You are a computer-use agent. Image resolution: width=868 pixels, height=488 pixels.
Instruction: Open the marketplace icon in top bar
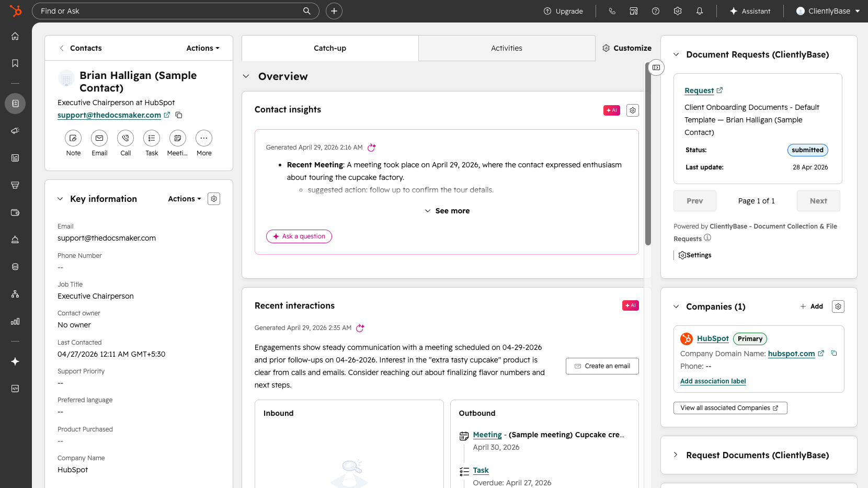tap(634, 11)
